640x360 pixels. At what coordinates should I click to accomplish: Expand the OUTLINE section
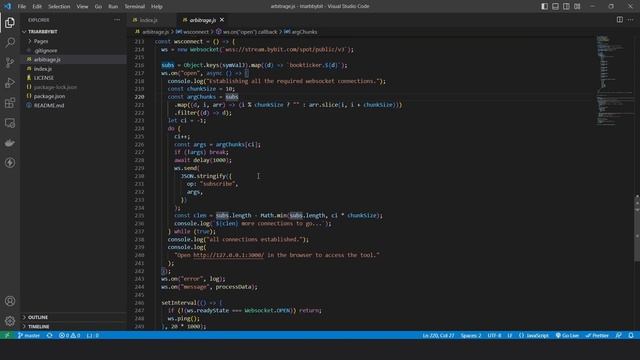click(38, 317)
